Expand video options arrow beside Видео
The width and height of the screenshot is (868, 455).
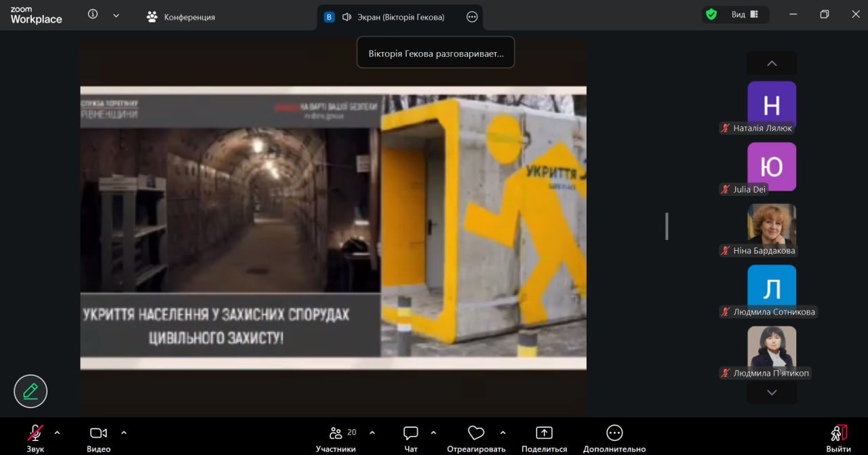(123, 433)
